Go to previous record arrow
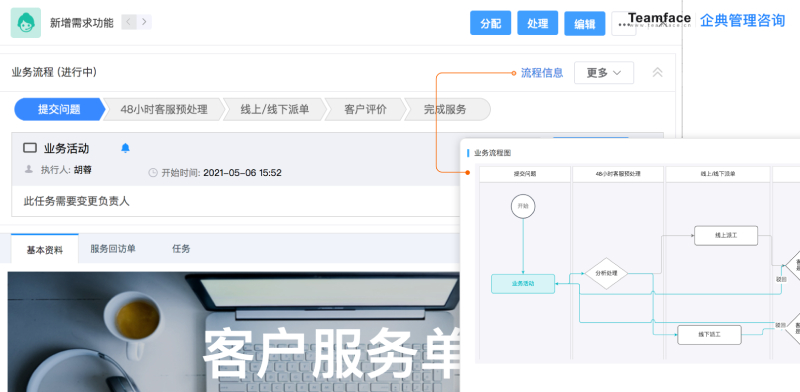The width and height of the screenshot is (800, 392). (x=129, y=22)
